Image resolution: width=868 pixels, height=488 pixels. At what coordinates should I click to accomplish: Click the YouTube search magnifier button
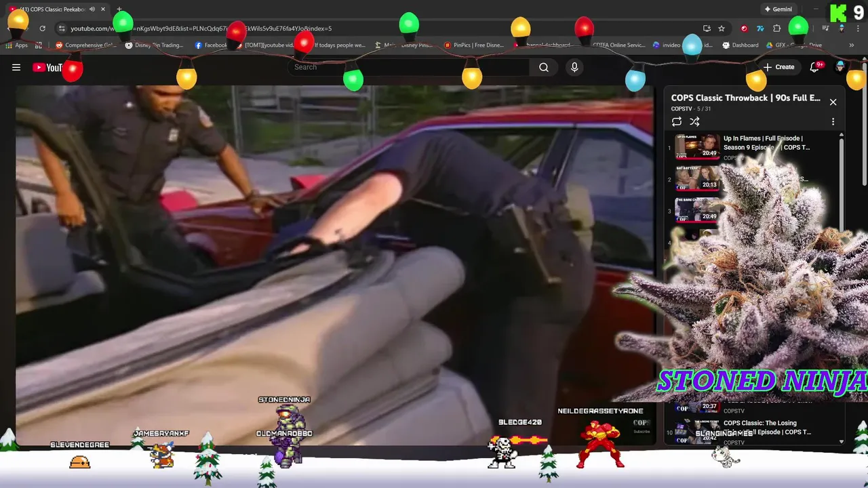point(544,67)
